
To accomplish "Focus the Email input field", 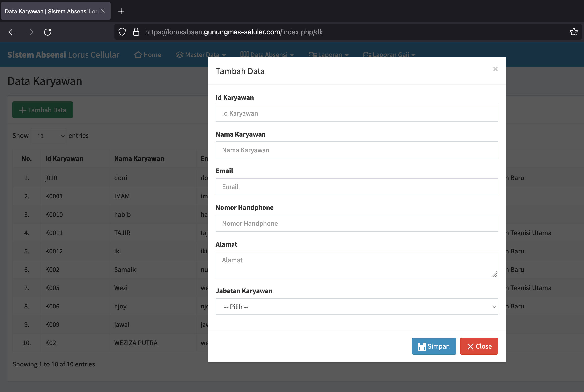I will (x=357, y=187).
